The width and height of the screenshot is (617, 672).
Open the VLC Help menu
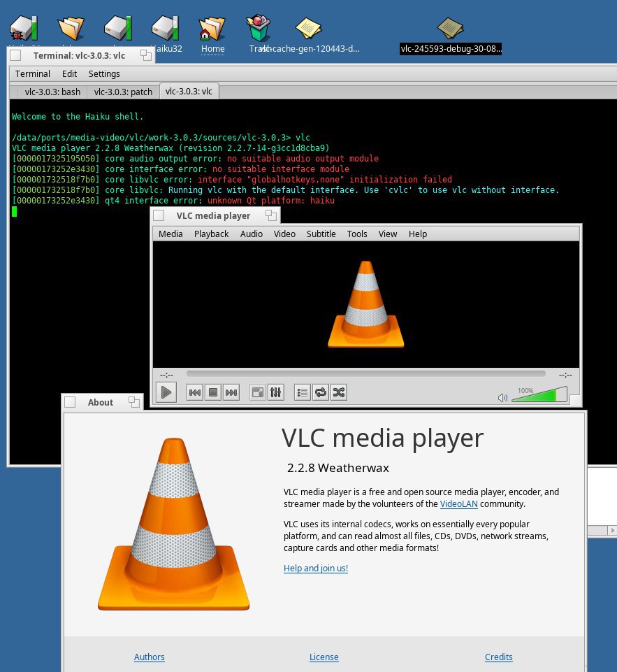click(x=417, y=234)
